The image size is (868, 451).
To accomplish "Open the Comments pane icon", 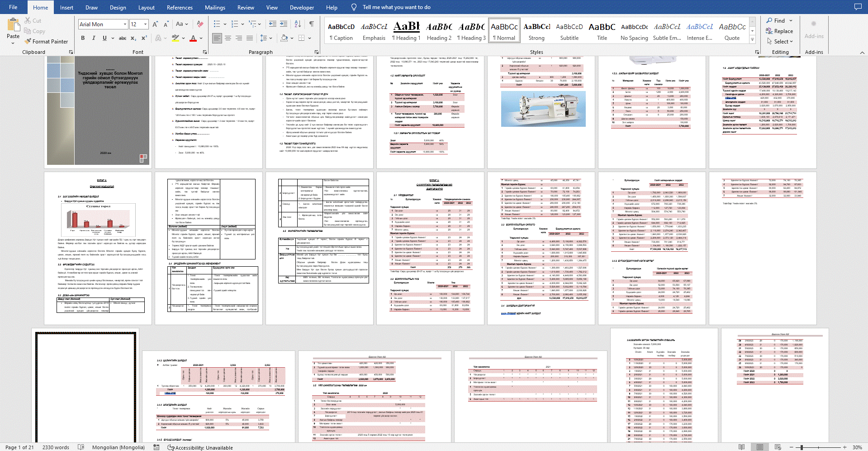I will pos(858,7).
